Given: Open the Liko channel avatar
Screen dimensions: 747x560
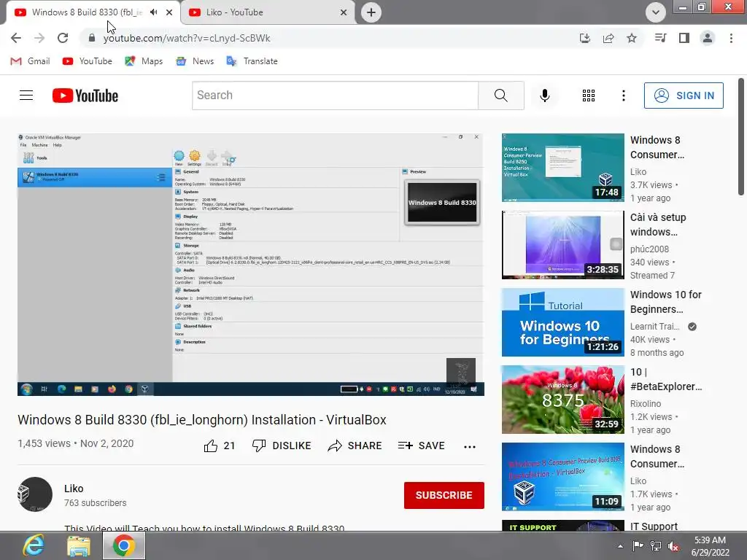Looking at the screenshot, I should pyautogui.click(x=35, y=494).
